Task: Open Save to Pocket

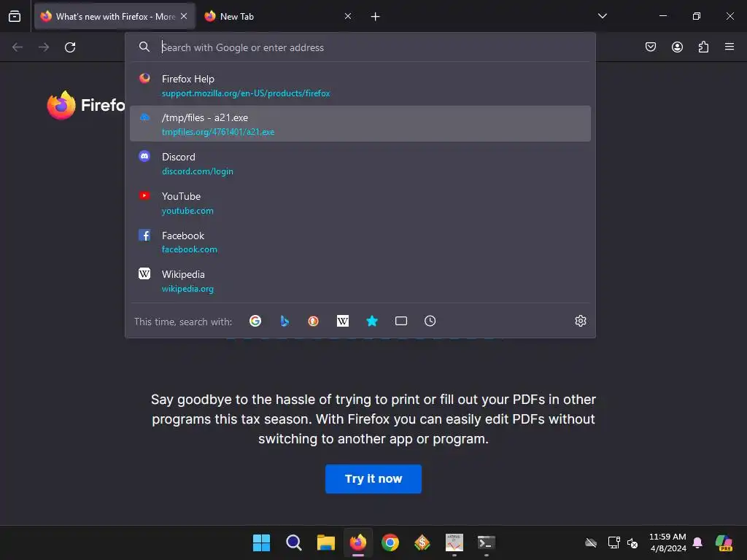Action: pyautogui.click(x=650, y=47)
